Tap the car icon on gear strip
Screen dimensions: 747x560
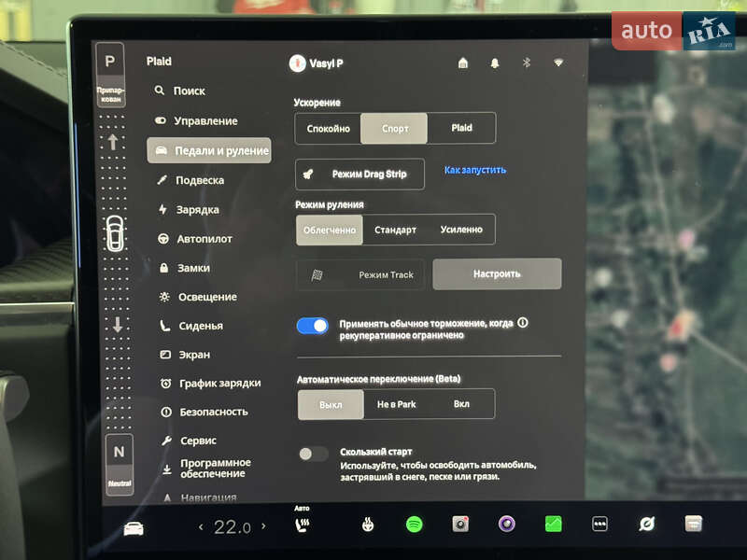[115, 233]
